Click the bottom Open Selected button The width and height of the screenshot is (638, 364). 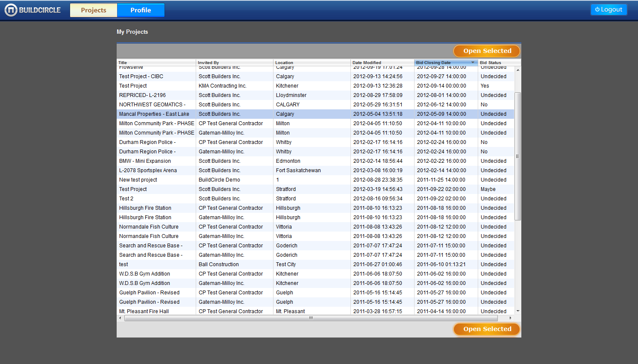point(487,329)
